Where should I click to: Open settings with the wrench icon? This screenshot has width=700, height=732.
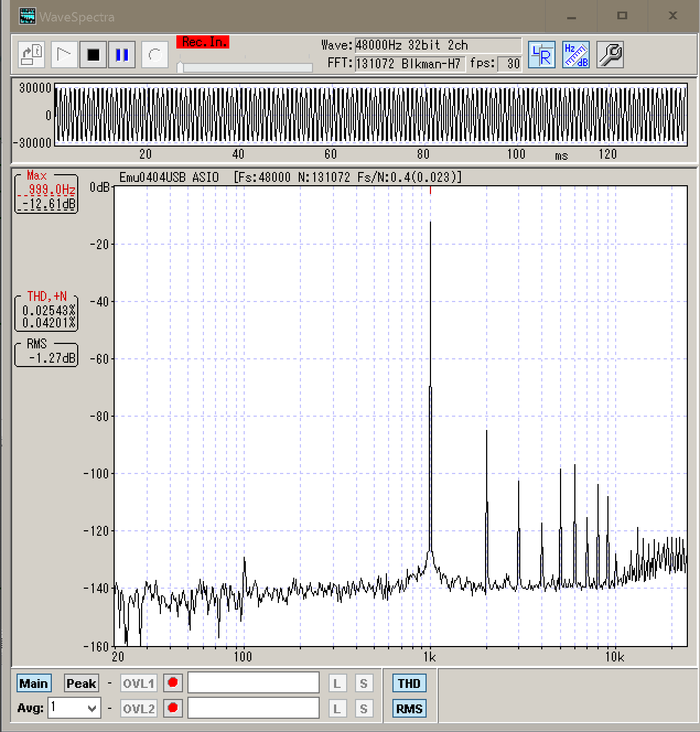(x=610, y=55)
